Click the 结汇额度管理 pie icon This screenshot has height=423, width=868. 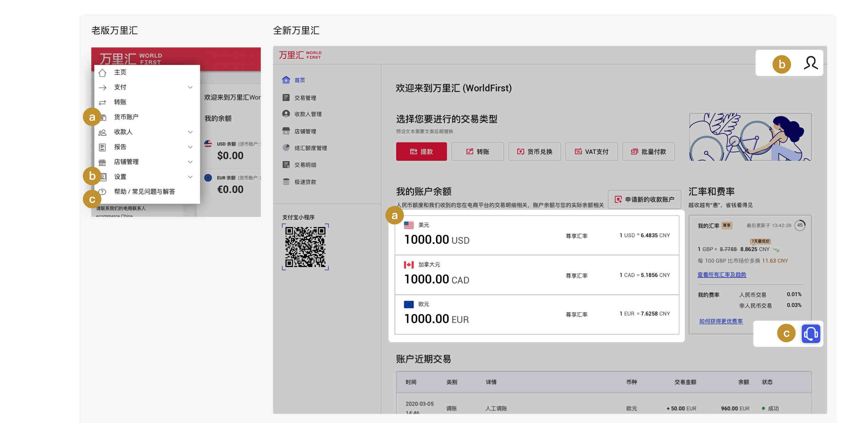tap(286, 148)
